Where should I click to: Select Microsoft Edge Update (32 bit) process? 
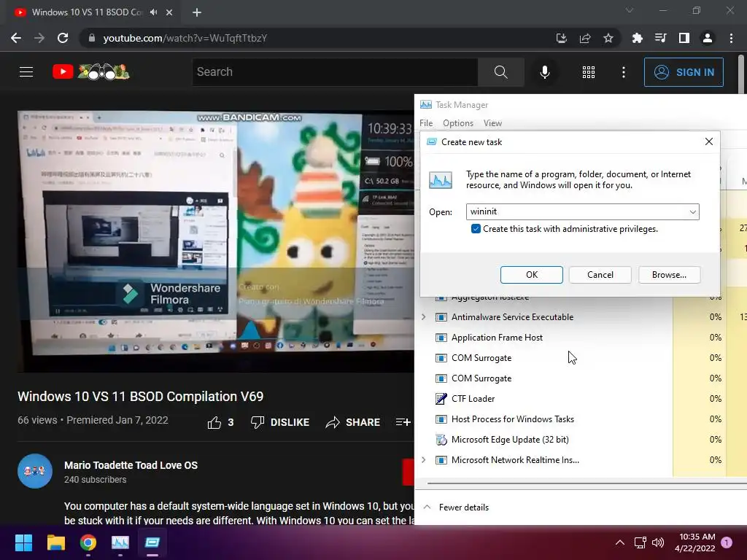(510, 440)
